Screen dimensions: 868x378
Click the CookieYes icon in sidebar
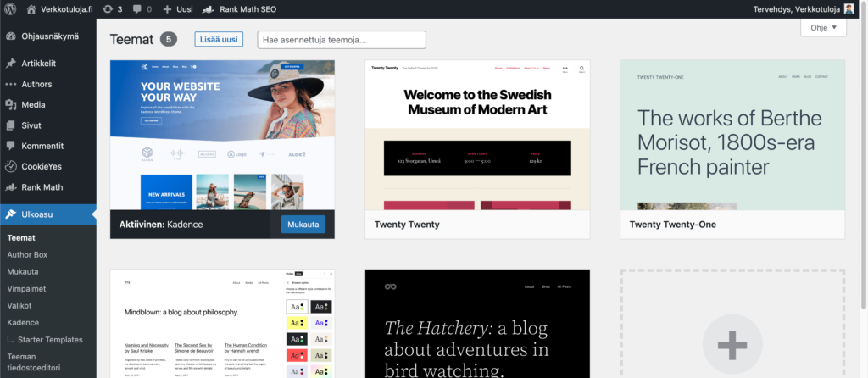pyautogui.click(x=10, y=166)
